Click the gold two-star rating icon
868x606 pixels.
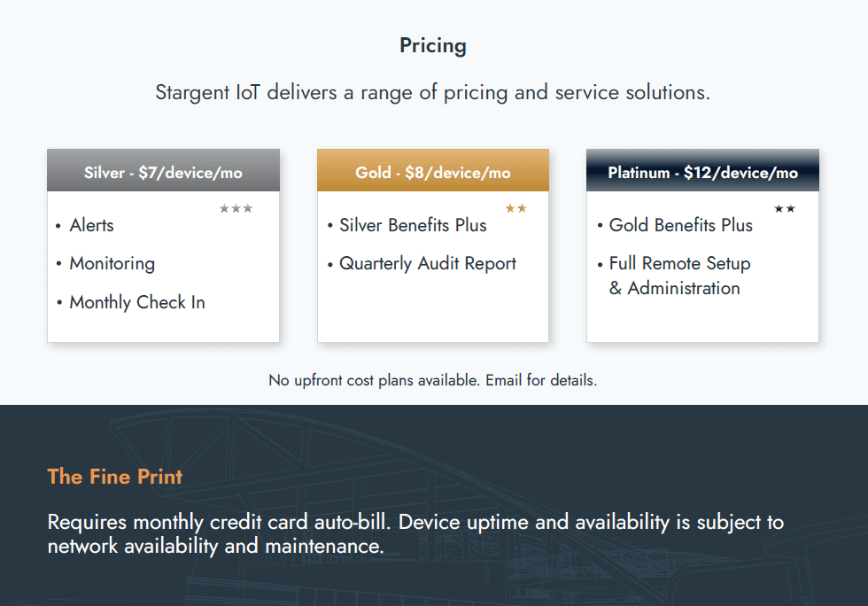click(515, 208)
